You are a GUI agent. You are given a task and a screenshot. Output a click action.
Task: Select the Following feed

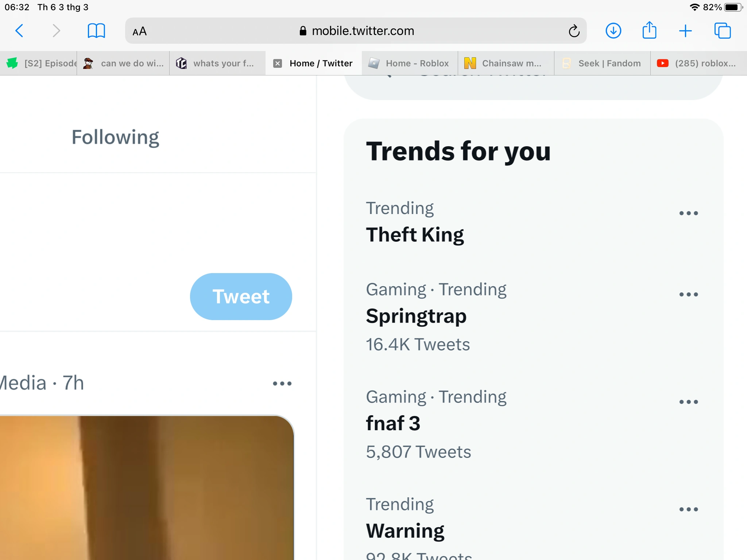tap(115, 137)
